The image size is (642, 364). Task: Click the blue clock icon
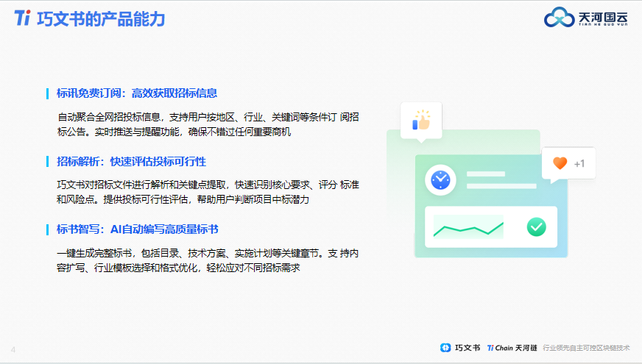point(440,180)
